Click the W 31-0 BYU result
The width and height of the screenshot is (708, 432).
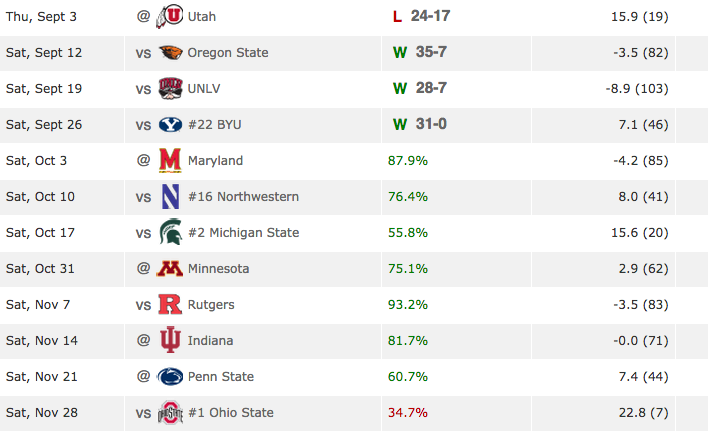pos(419,124)
